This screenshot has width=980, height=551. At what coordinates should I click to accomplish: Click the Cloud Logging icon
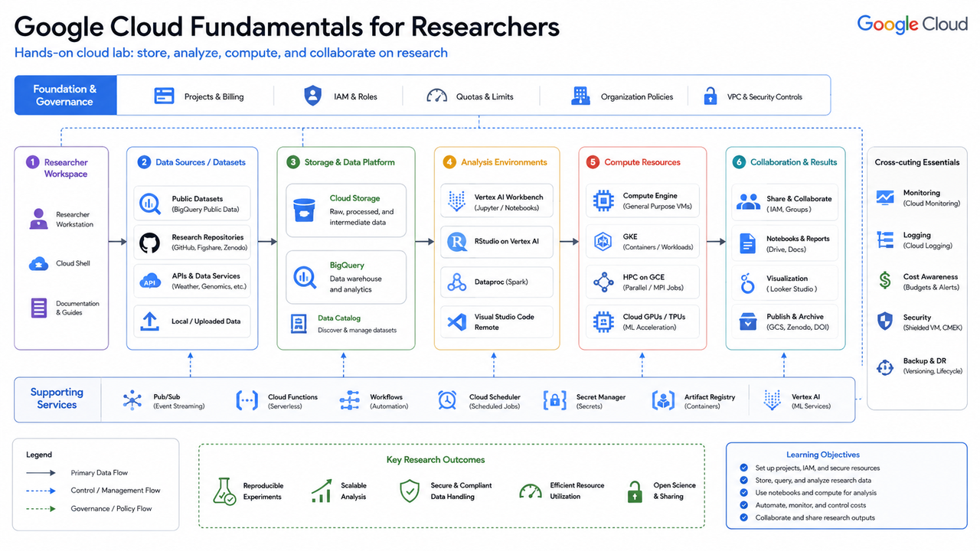[885, 240]
